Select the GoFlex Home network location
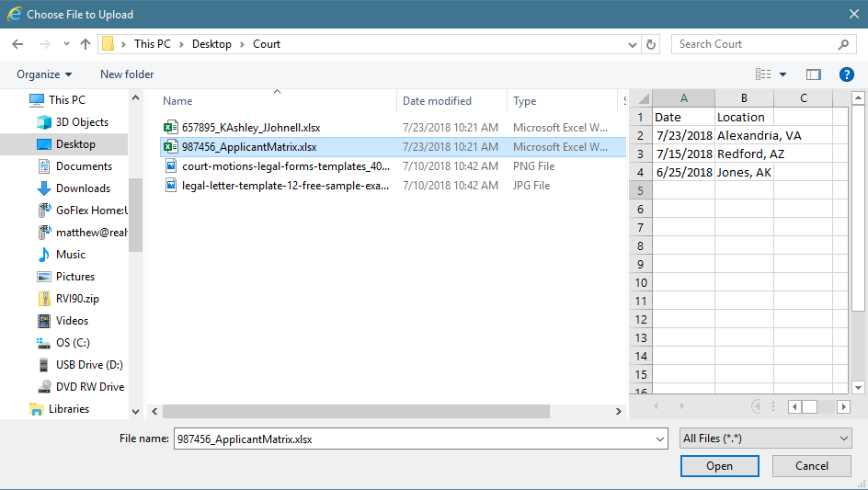 pyautogui.click(x=91, y=211)
